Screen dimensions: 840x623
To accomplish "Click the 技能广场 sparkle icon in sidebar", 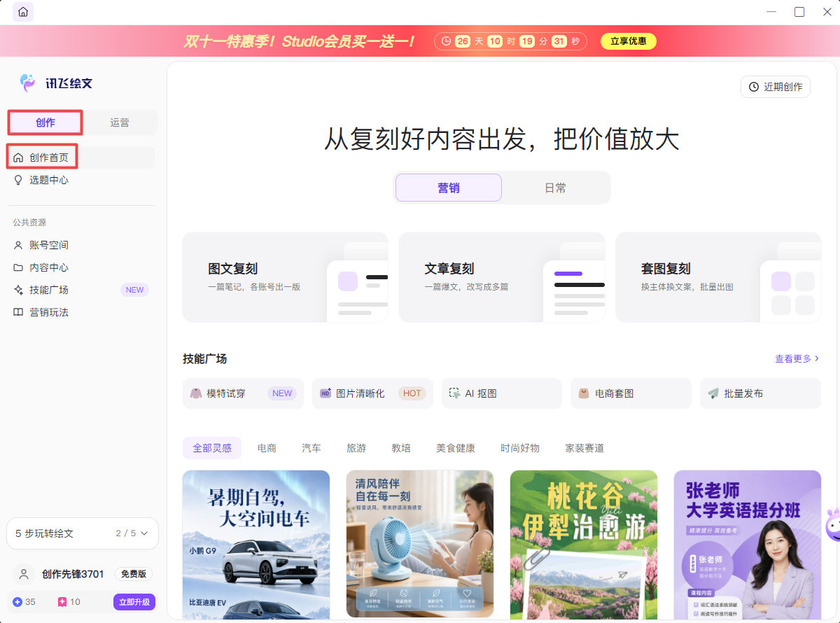I will (x=18, y=290).
